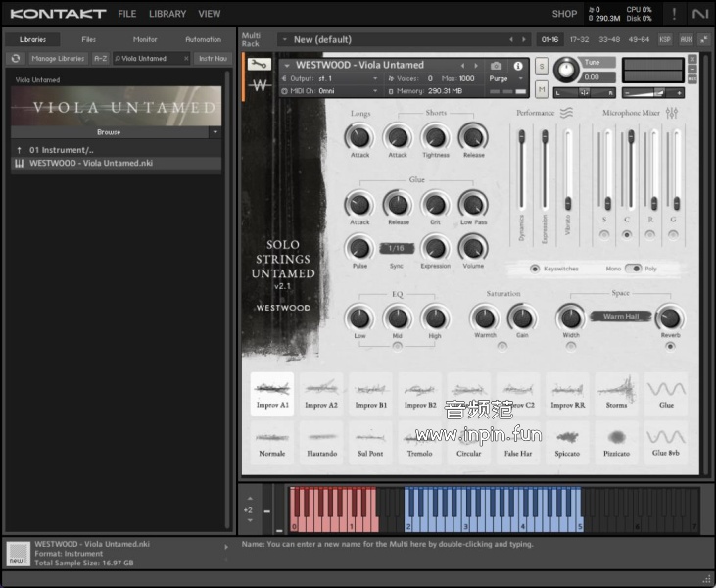Screen dimensions: 716x588
Task: Open the instrument info icon
Action: click(518, 66)
